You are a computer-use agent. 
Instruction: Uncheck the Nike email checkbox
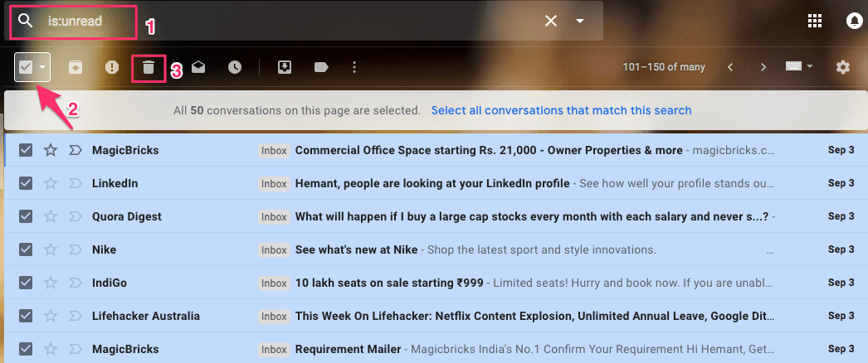coord(26,249)
